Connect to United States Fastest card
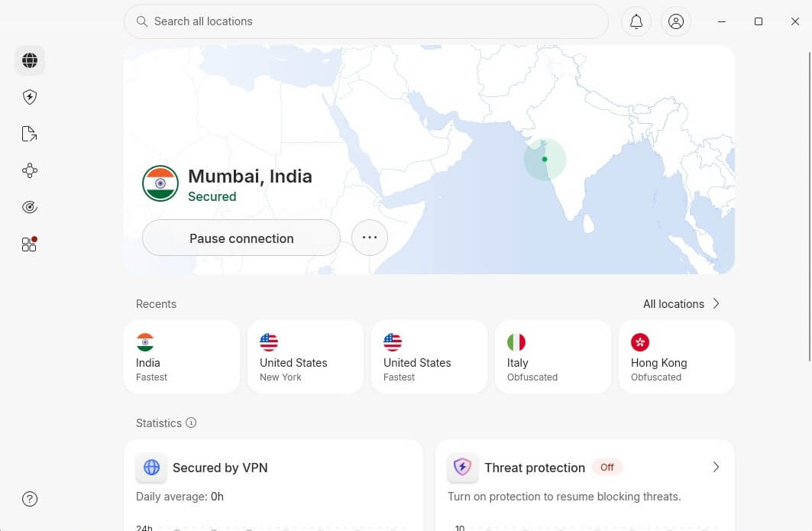Screen dimensions: 812x531 point(429,357)
